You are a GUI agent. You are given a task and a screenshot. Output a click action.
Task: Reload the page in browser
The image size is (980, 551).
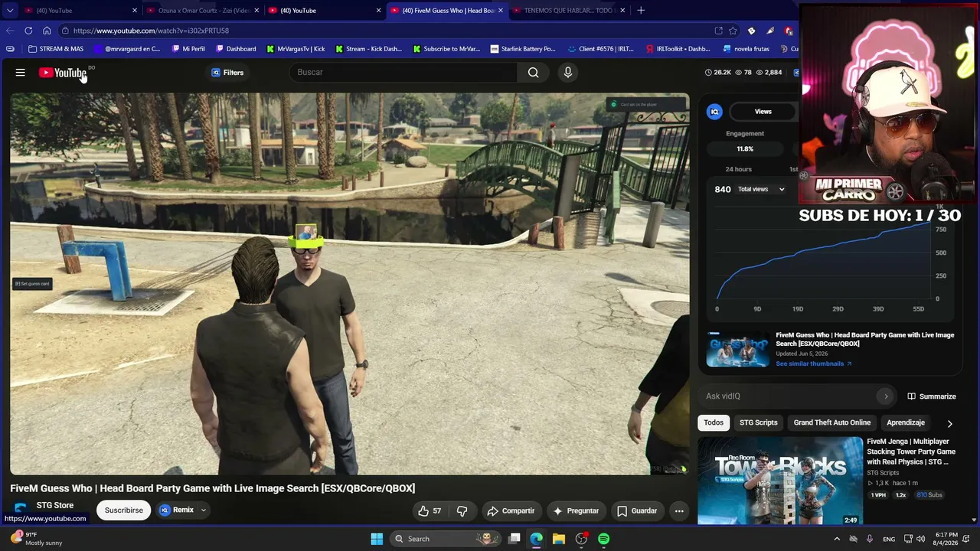pos(28,31)
